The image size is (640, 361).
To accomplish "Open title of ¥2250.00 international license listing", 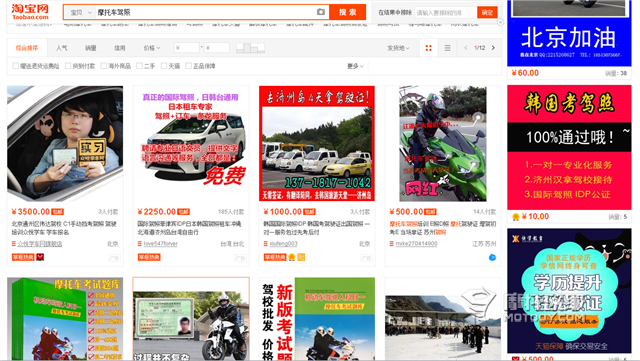I will coord(189,228).
